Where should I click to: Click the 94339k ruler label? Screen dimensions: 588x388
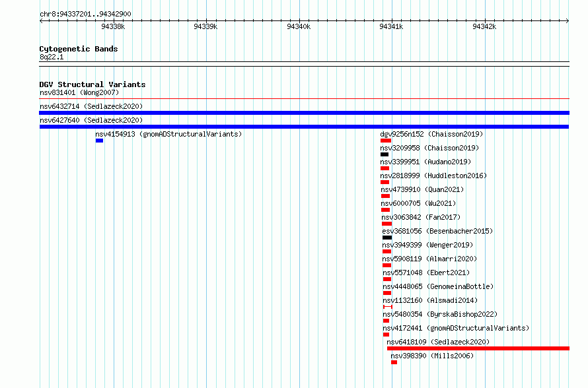point(205,26)
